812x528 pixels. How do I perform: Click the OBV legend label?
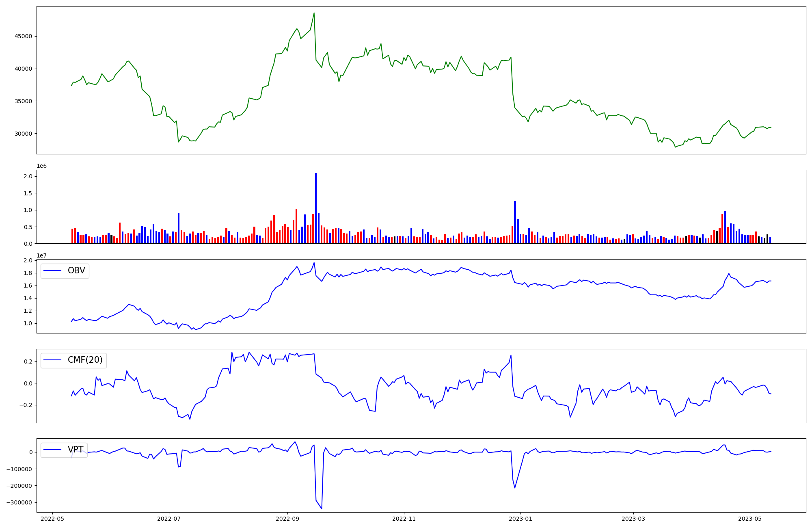(76, 270)
